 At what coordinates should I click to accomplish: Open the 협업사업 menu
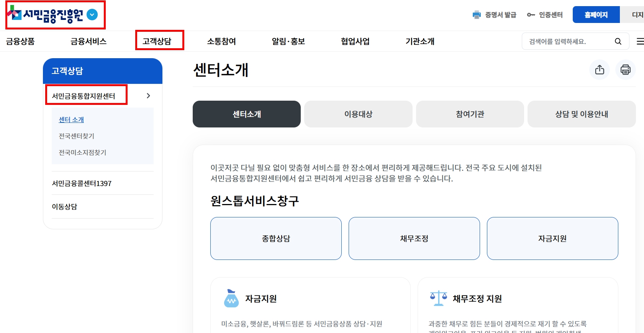point(355,41)
